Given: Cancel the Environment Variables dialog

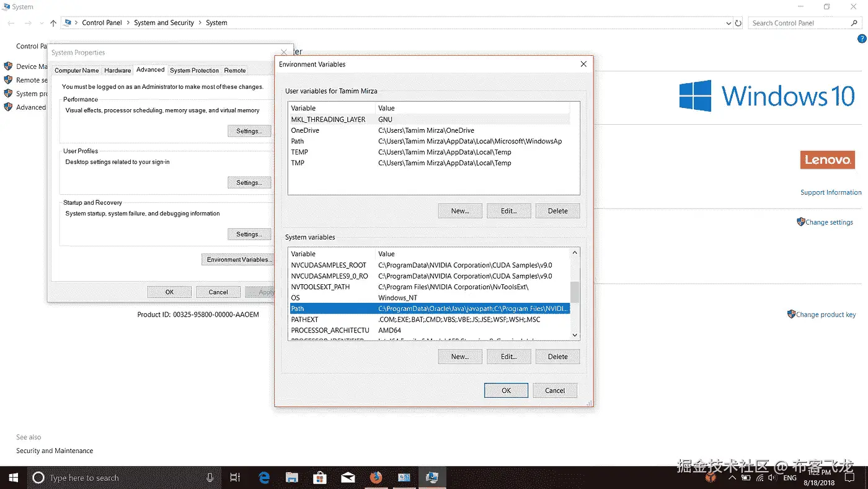Looking at the screenshot, I should tap(555, 390).
